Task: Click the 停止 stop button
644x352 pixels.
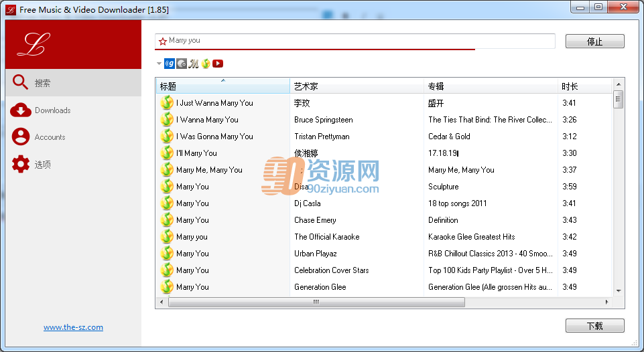Action: click(x=594, y=41)
